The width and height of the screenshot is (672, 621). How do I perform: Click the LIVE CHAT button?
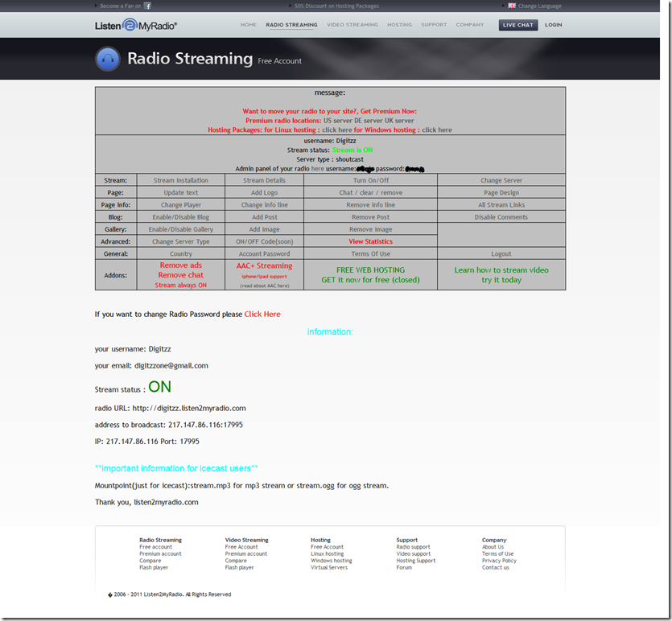[x=518, y=25]
